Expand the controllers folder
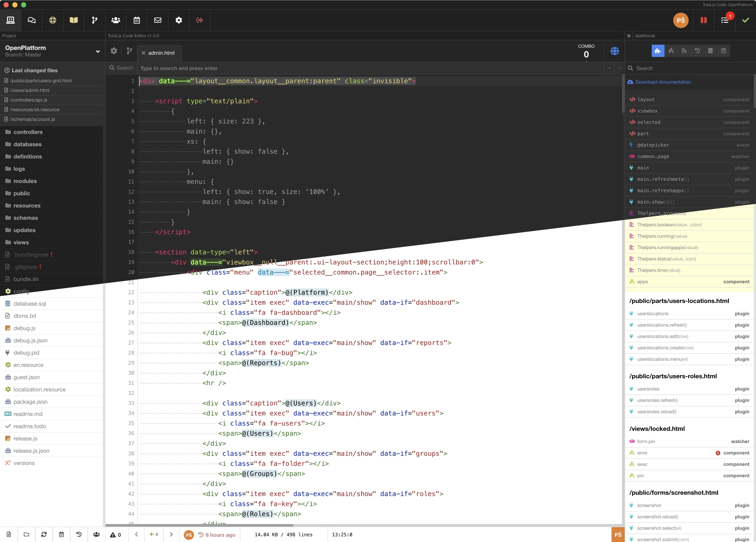Viewport: 756px width, 542px height. pos(52,132)
